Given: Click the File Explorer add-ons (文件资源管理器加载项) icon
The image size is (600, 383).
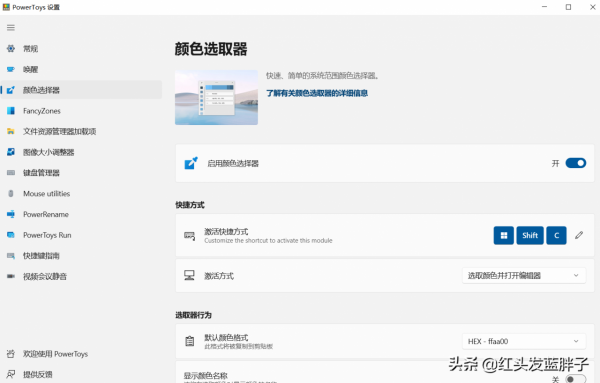Looking at the screenshot, I should [11, 132].
